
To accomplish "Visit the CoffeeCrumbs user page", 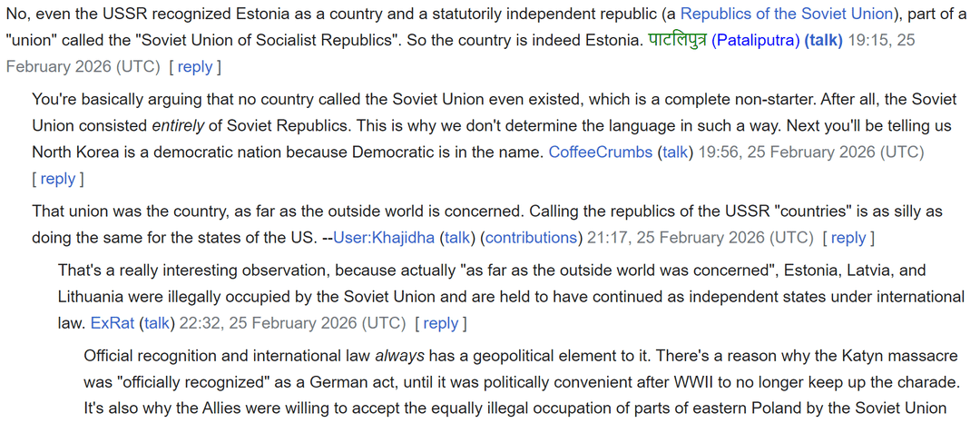I will click(x=600, y=152).
